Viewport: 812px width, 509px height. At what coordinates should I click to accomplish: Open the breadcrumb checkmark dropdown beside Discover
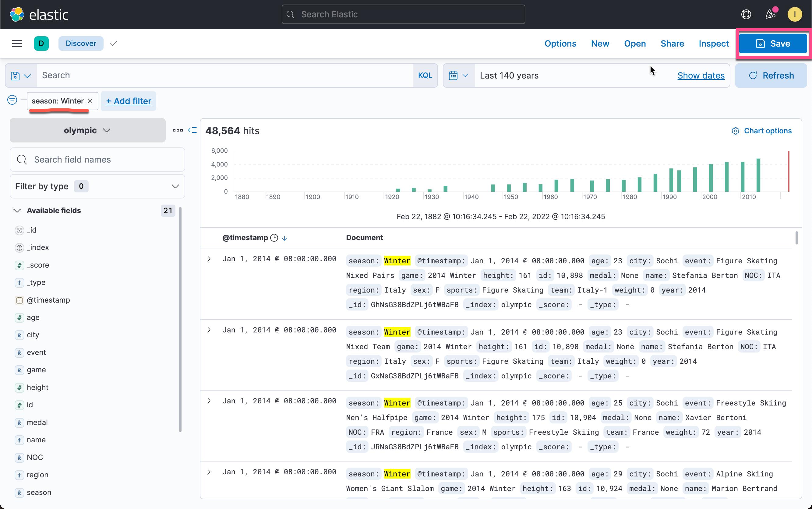click(x=113, y=44)
